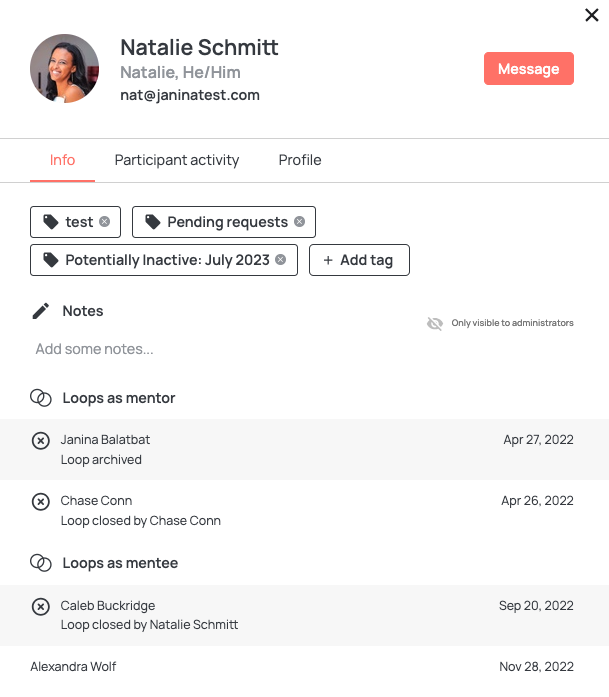This screenshot has height=697, width=609.
Task: Click the Loops as mentor circles icon
Action: [x=41, y=398]
